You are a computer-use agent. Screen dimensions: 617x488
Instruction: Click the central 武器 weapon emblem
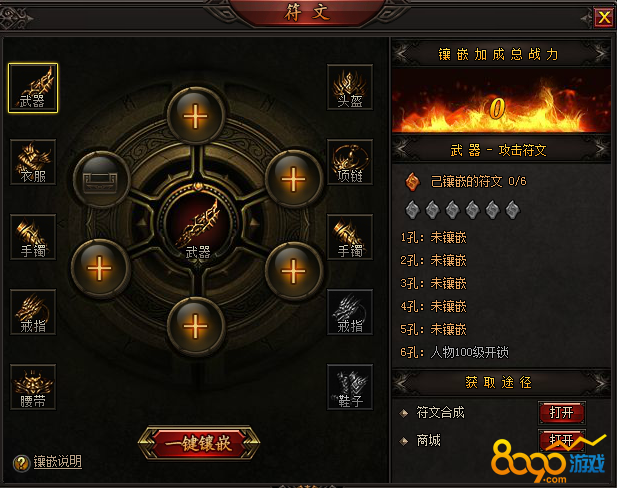click(x=198, y=225)
